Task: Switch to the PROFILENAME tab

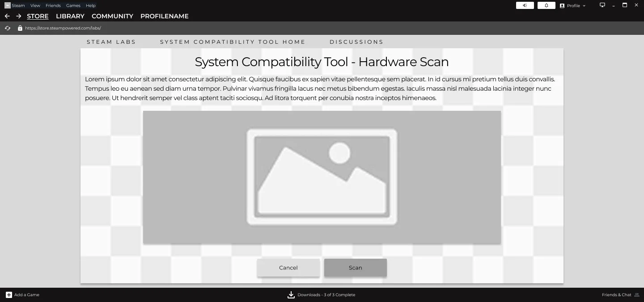Action: click(x=165, y=16)
